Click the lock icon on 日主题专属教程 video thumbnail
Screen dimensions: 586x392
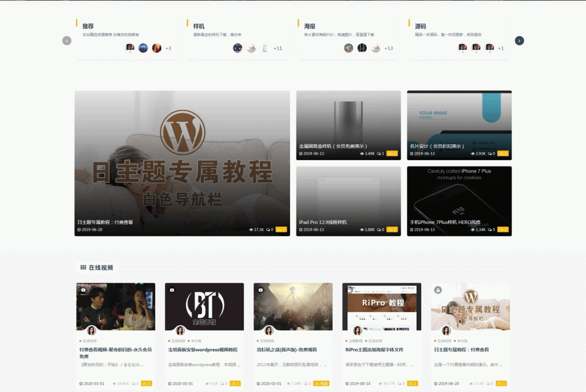pyautogui.click(x=438, y=290)
